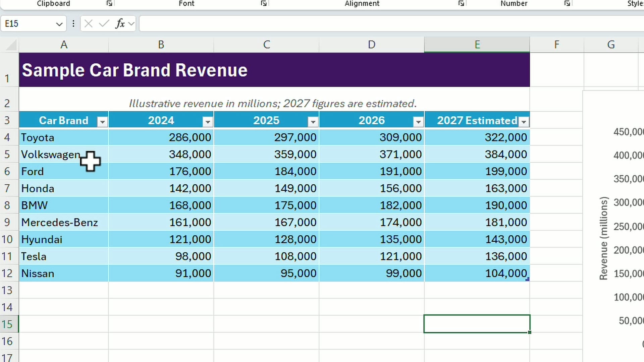The height and width of the screenshot is (362, 644).
Task: Select the Tesla cell
Action: (x=64, y=256)
